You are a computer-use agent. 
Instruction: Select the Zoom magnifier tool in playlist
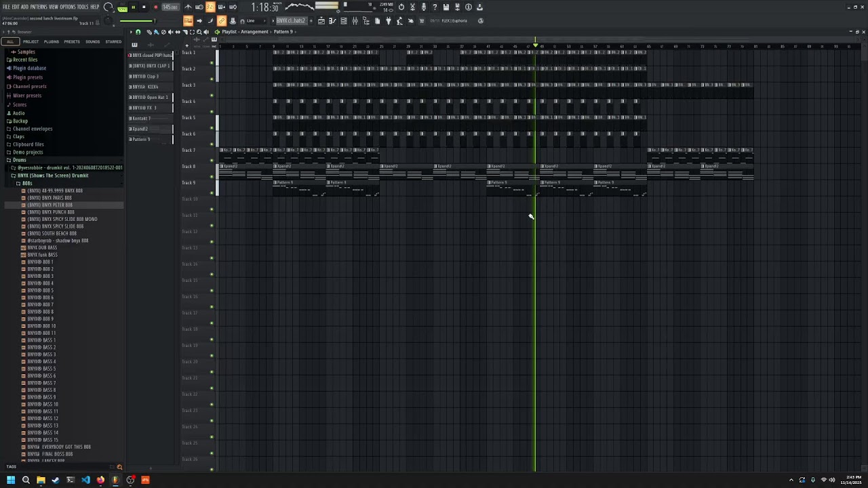click(199, 32)
